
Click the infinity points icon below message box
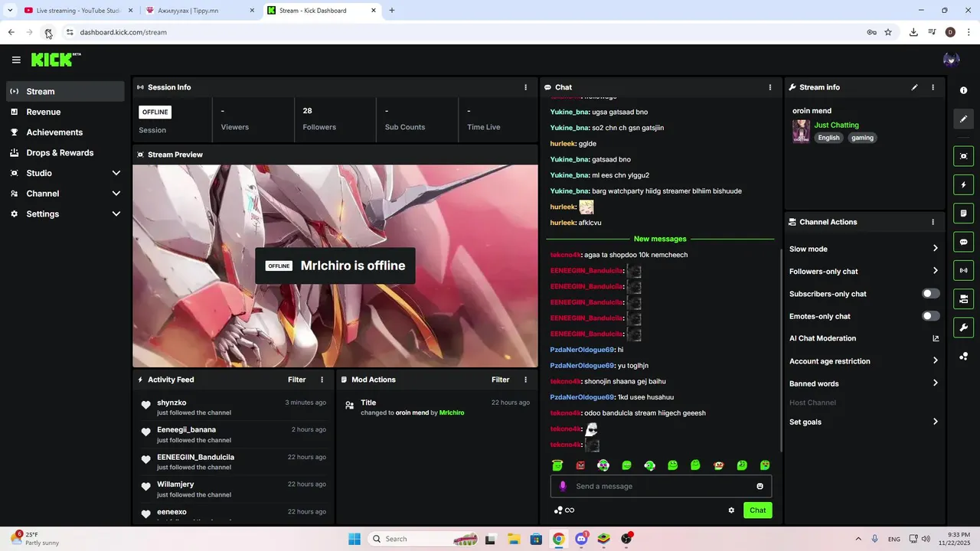tap(564, 510)
